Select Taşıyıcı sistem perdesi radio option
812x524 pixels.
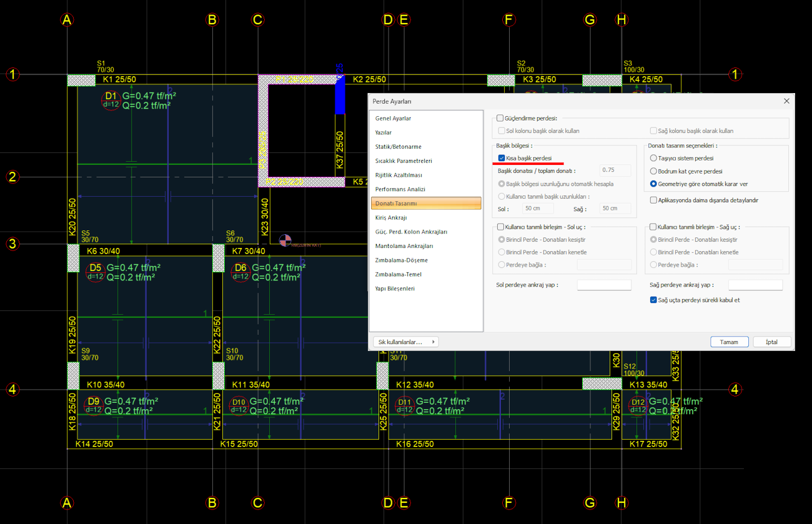click(x=653, y=159)
